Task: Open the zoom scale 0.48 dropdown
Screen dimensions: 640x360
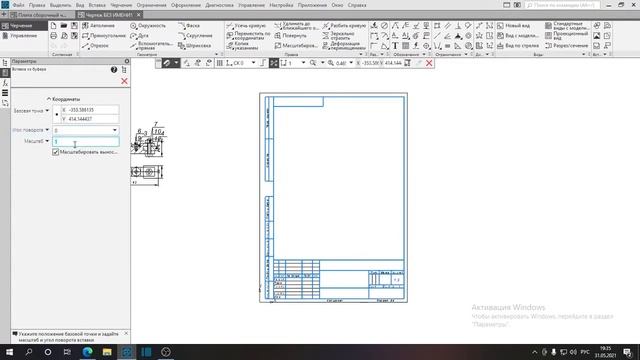Action: 351,63
